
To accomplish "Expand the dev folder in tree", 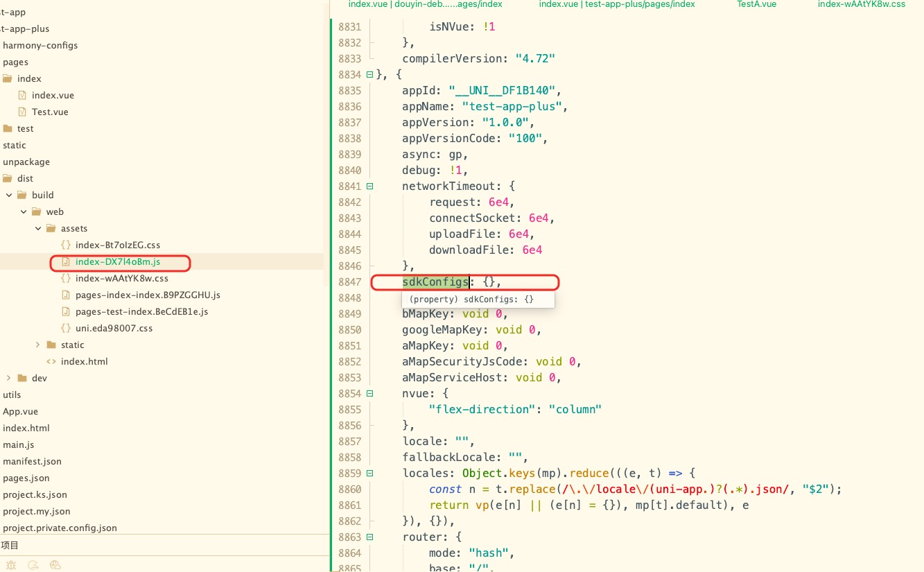I will tap(9, 379).
